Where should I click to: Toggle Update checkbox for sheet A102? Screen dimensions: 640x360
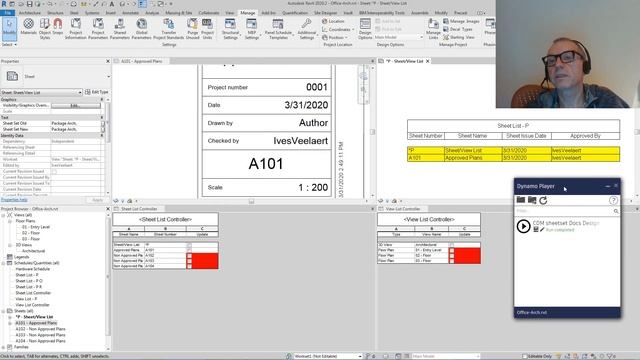pos(189,256)
